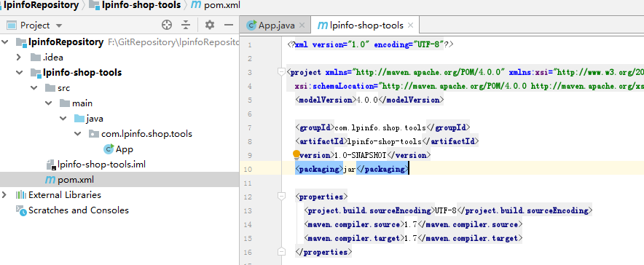Click UTF-8 in sourceEncoding property

pos(446,210)
